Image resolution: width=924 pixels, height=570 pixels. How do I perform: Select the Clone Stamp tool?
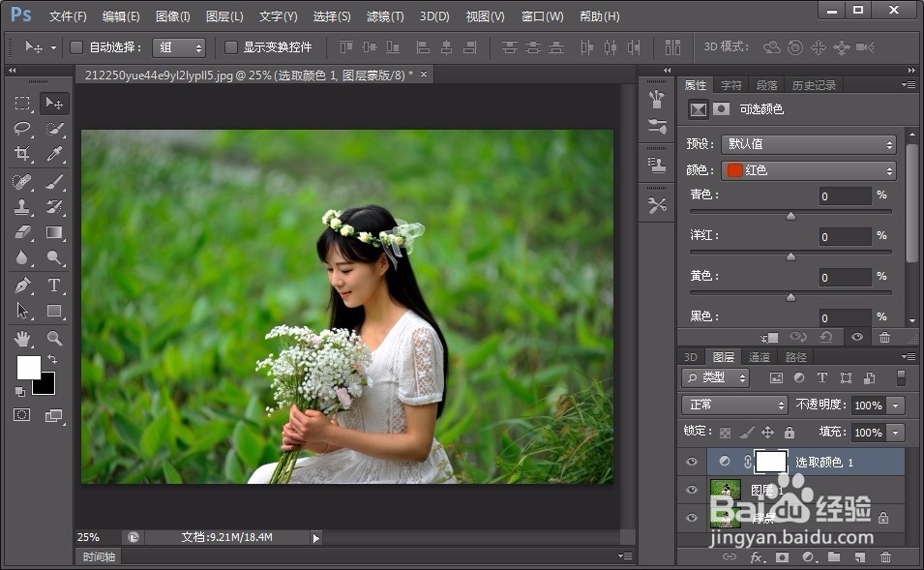tap(22, 207)
